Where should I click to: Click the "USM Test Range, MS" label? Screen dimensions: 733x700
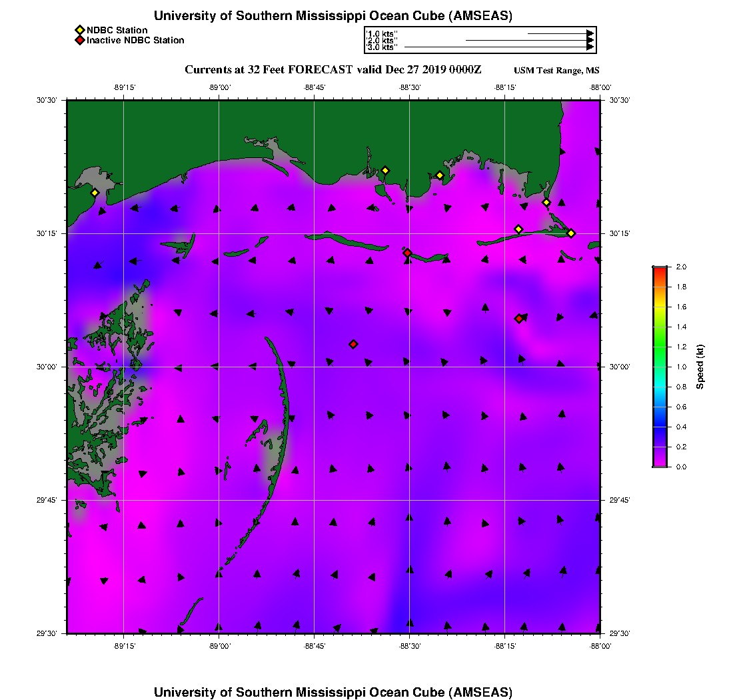[556, 71]
